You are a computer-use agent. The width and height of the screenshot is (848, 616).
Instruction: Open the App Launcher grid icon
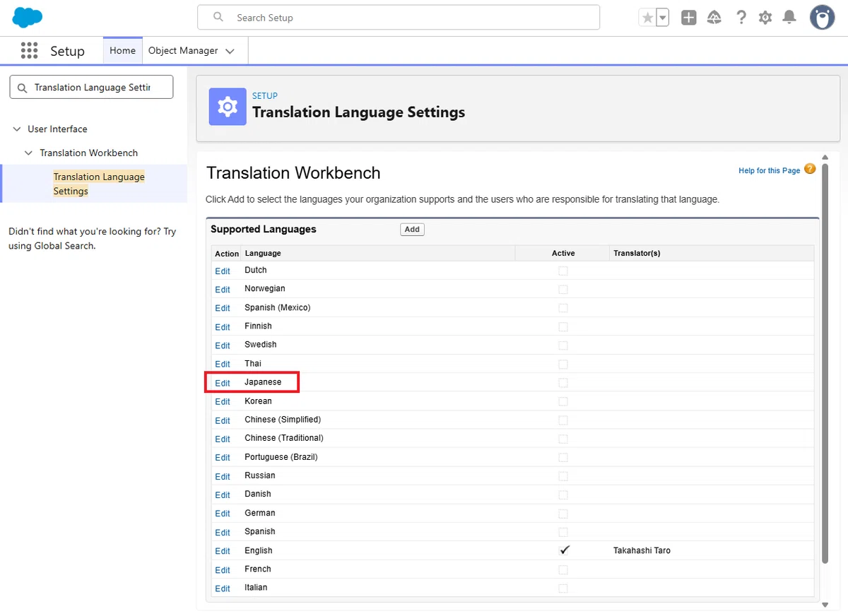(29, 50)
